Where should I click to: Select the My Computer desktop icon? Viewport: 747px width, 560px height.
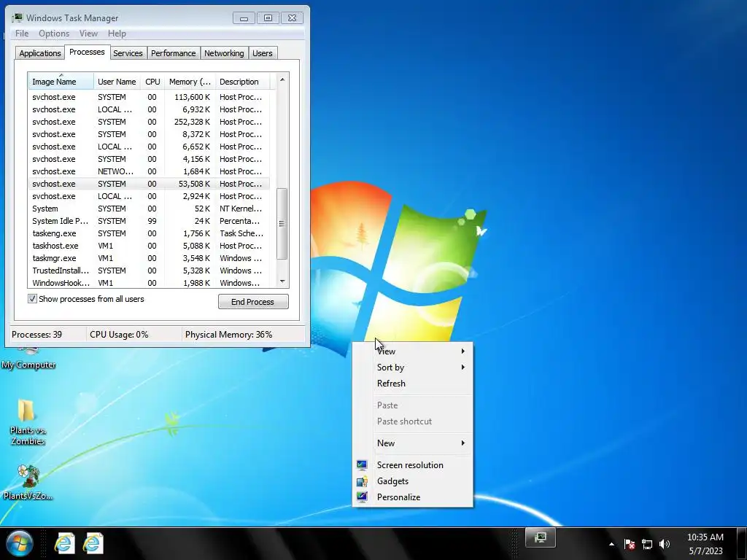tap(28, 359)
